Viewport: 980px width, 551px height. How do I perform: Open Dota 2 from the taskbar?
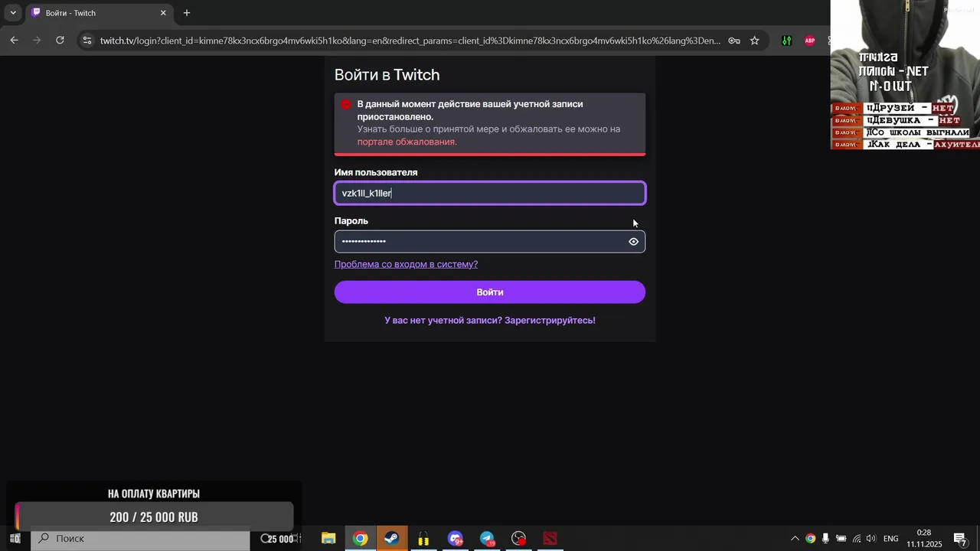coord(550,539)
